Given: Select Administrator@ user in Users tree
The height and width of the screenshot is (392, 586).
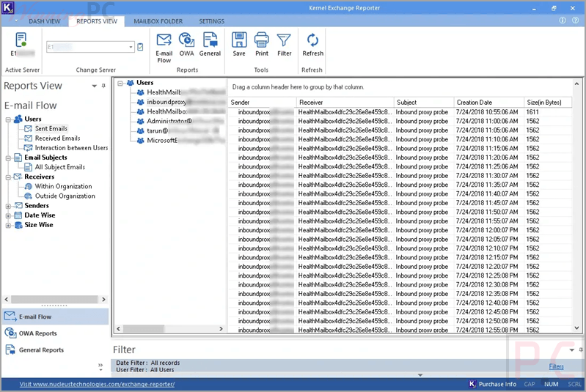Looking at the screenshot, I should [169, 121].
